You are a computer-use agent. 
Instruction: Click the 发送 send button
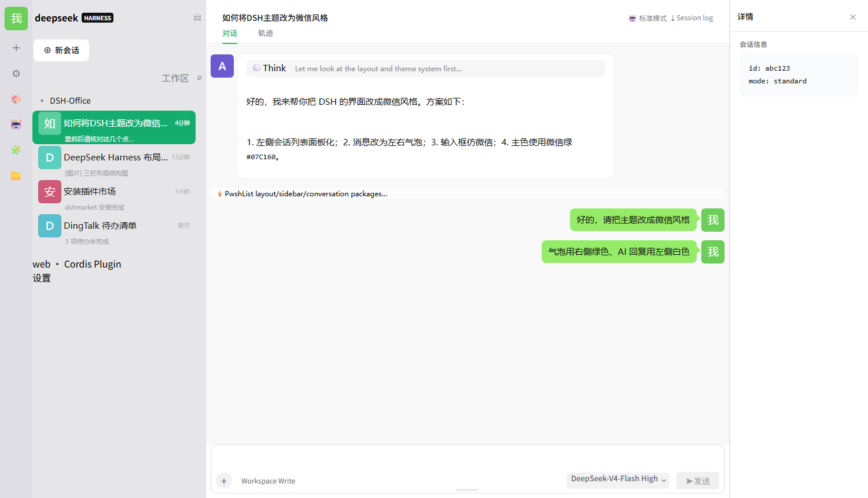click(698, 481)
